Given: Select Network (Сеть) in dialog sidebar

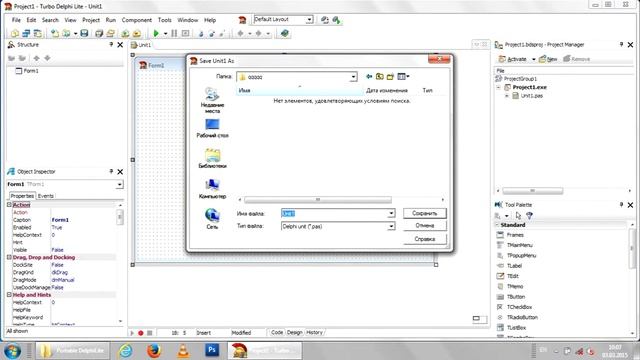Looking at the screenshot, I should point(212,218).
